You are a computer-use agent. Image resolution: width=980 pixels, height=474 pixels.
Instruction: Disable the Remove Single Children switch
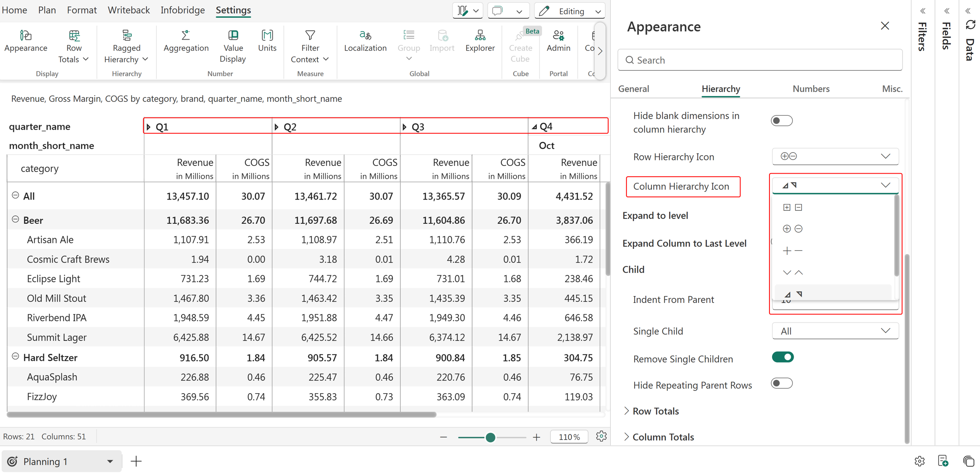tap(783, 357)
